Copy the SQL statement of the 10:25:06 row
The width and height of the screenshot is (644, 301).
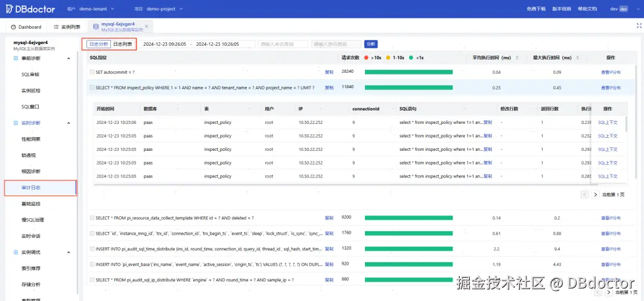point(488,122)
